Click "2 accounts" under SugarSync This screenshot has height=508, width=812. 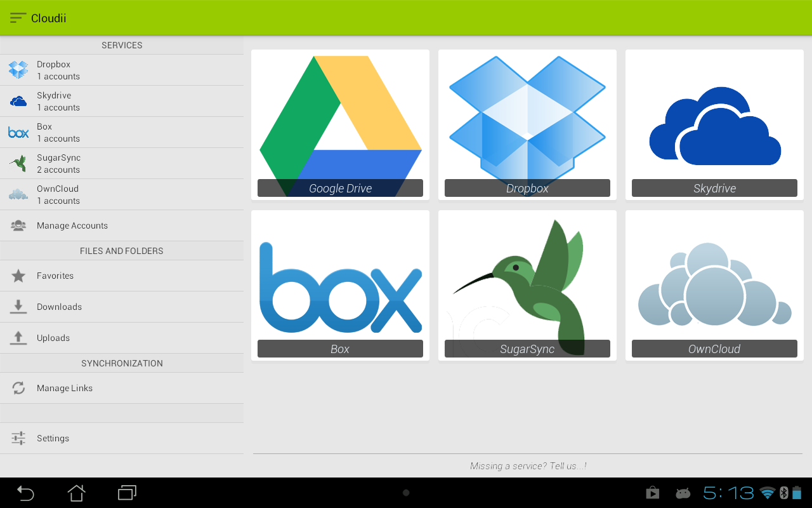(58, 170)
